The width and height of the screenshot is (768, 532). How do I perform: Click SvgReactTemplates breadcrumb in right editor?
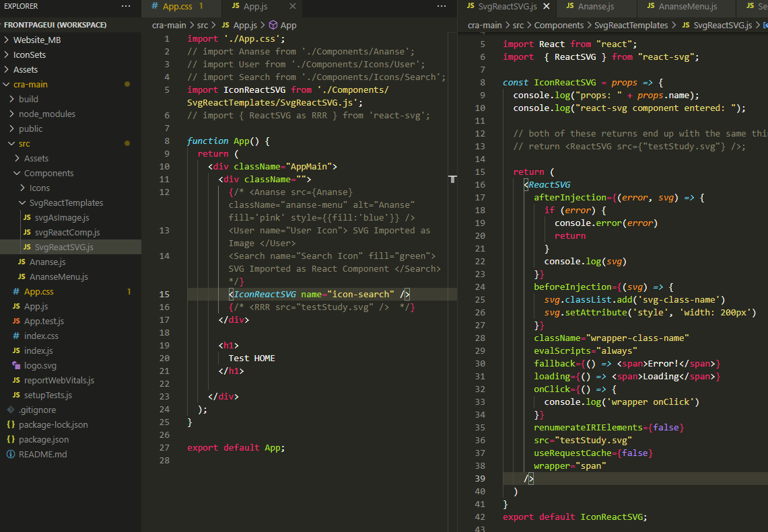[631, 26]
